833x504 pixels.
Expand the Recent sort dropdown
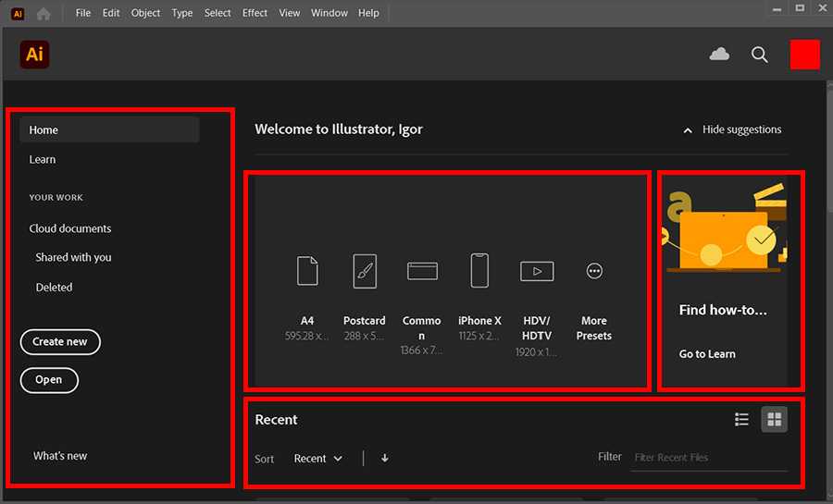pos(318,459)
